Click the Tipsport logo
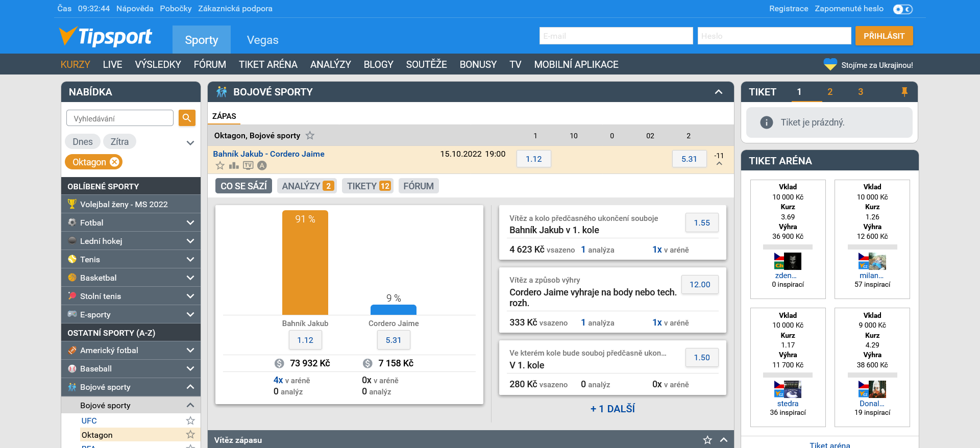Viewport: 980px width, 448px height. click(x=105, y=36)
